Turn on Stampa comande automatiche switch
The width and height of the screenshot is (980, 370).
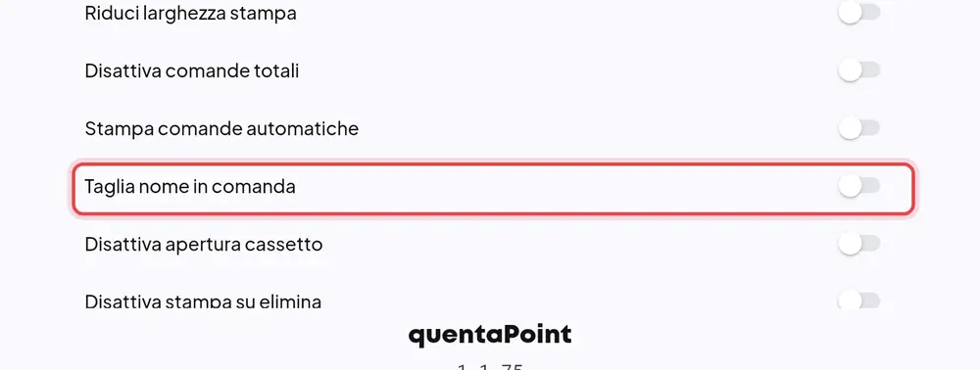point(859,128)
